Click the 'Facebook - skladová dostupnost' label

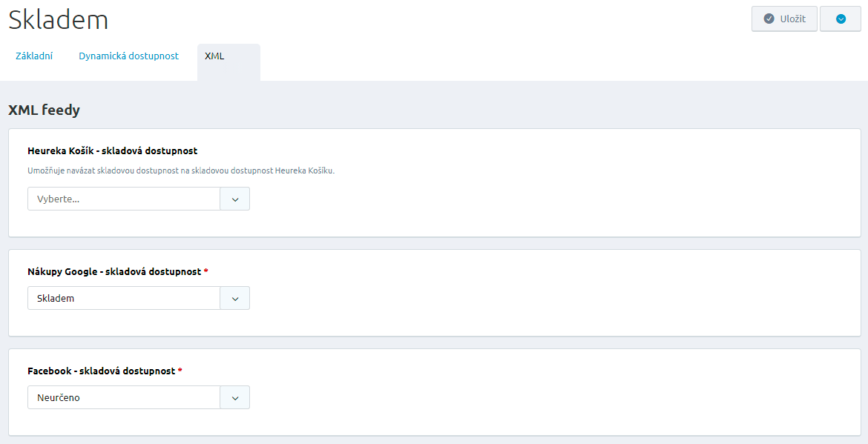pyautogui.click(x=101, y=371)
